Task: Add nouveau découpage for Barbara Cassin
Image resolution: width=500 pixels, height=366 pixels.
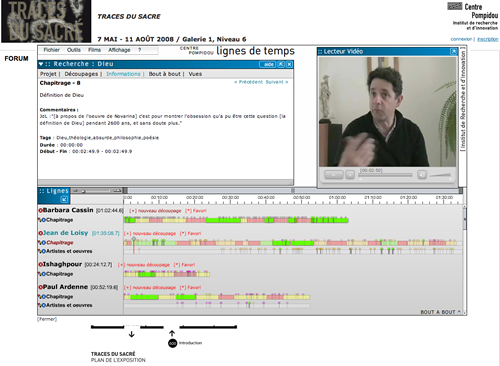Action: 155,211
